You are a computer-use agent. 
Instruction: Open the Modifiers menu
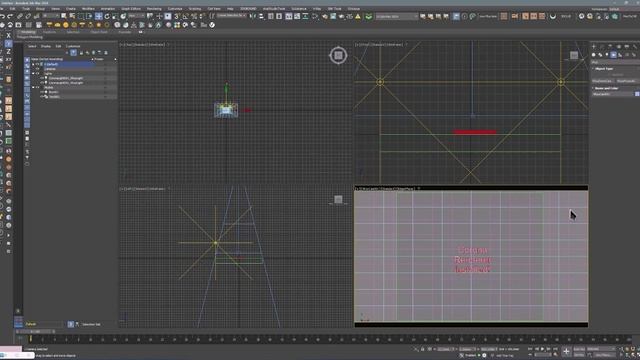88,9
